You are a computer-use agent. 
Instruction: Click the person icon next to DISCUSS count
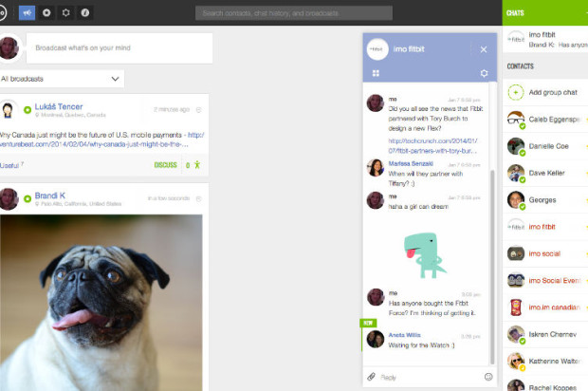click(x=197, y=165)
